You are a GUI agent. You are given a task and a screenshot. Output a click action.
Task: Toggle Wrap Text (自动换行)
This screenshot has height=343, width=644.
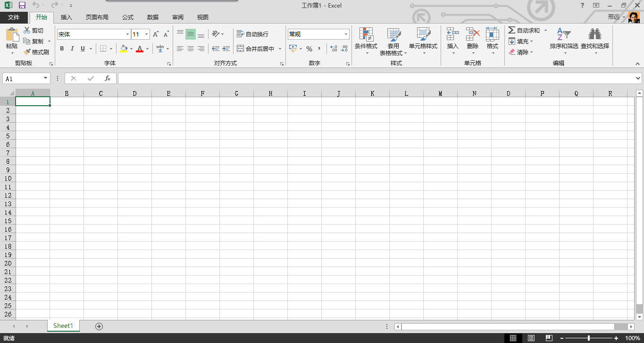252,34
